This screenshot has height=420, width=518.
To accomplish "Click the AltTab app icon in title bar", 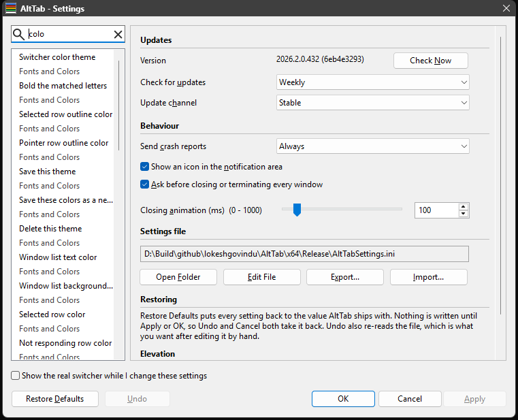I will click(x=11, y=8).
